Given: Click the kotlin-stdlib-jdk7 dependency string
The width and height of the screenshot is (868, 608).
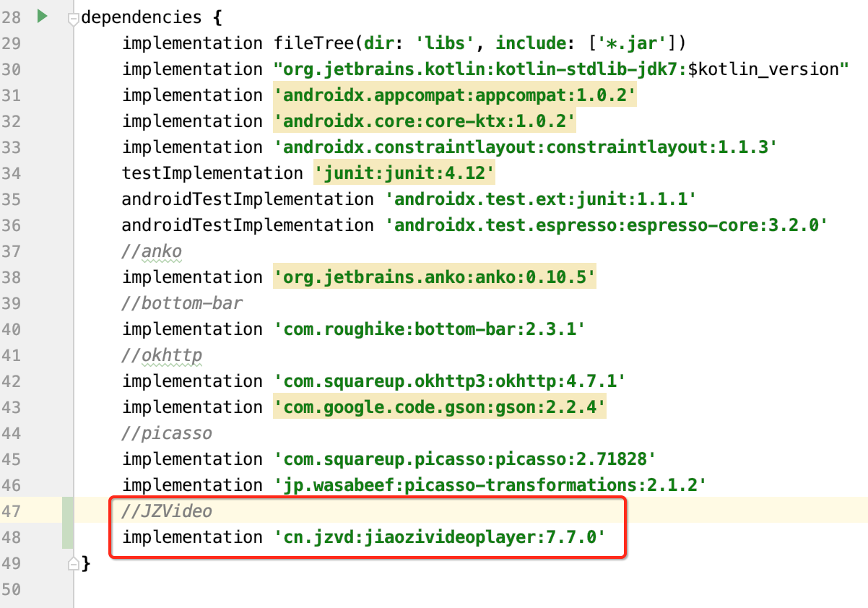Looking at the screenshot, I should click(x=560, y=69).
